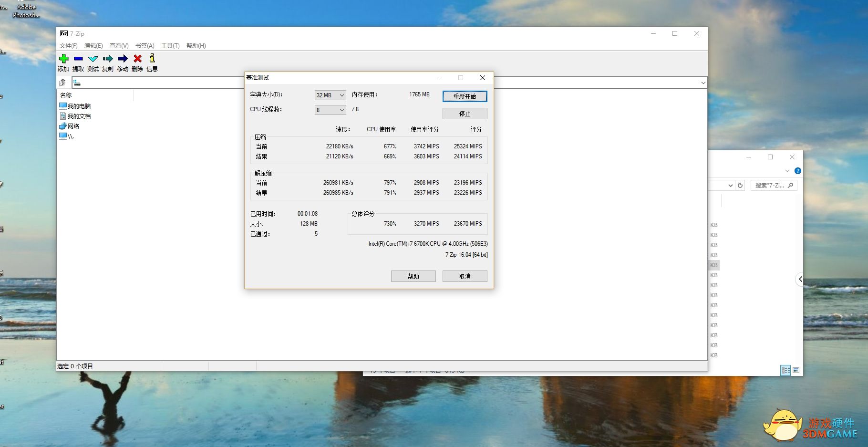Click the 帮助 button in benchmark dialog
The height and width of the screenshot is (447, 868).
tap(413, 276)
